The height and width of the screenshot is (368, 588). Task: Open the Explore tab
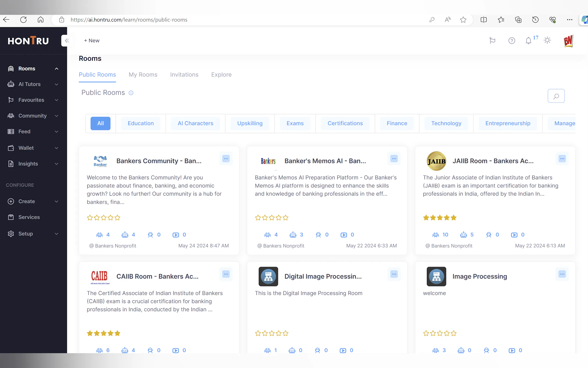pyautogui.click(x=221, y=75)
